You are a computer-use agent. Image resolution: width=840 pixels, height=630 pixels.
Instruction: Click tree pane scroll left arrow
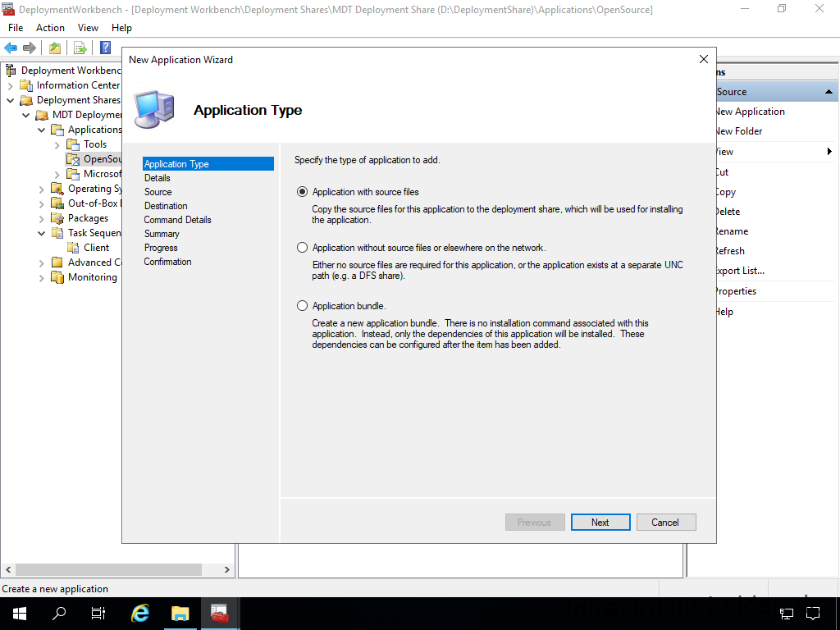pyautogui.click(x=8, y=569)
